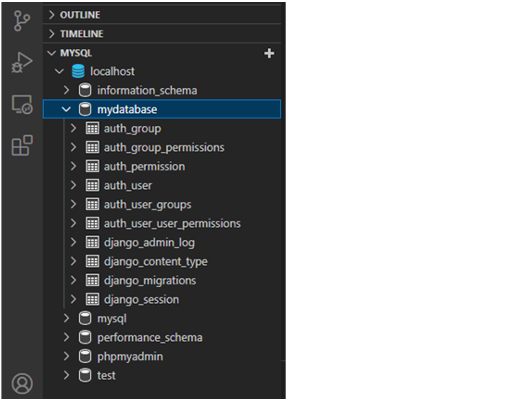Image resolution: width=532 pixels, height=401 pixels.
Task: Click the Accounts icon in activity bar
Action: [22, 383]
